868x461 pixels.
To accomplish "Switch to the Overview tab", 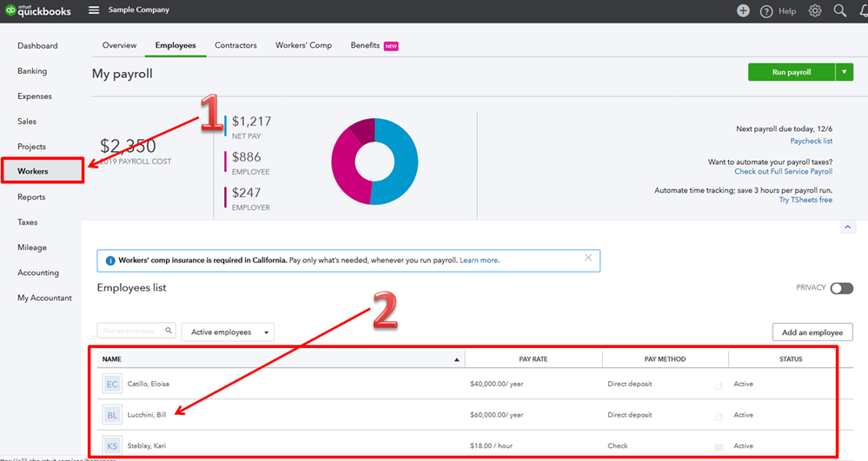I will point(119,45).
